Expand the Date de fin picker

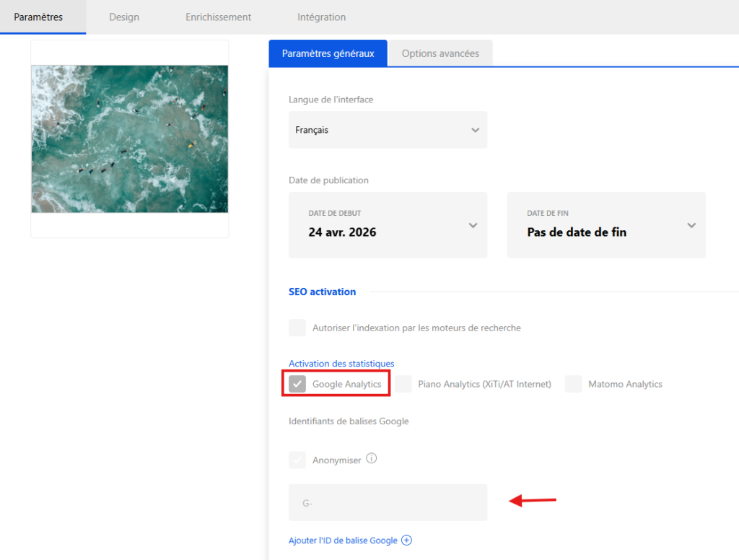606,225
